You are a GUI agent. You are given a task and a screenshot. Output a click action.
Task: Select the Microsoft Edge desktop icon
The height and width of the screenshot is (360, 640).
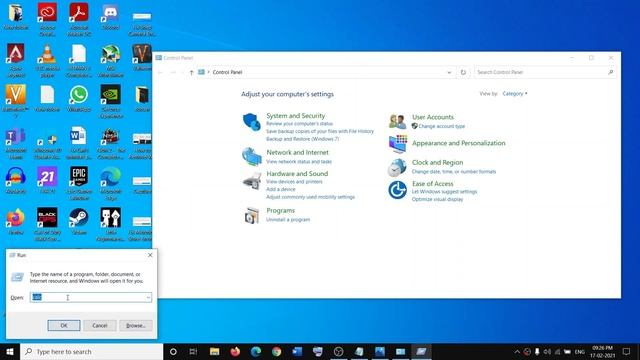[111, 183]
